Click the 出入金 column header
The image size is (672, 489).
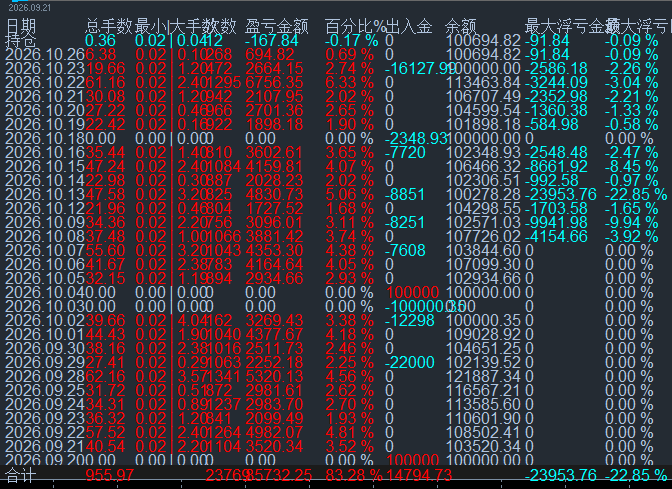(409, 27)
